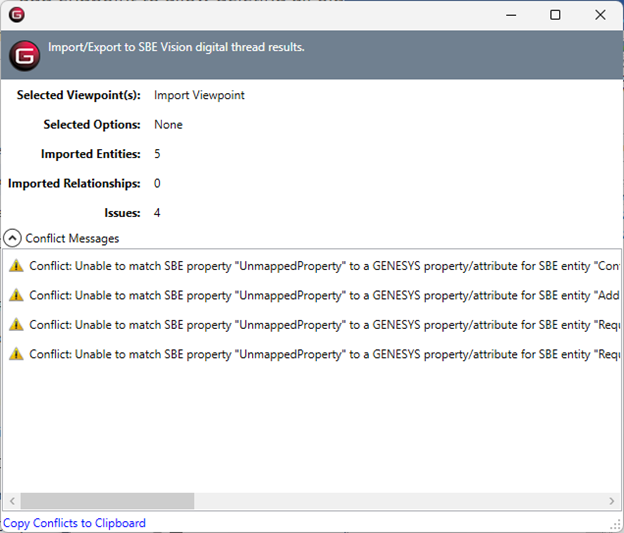Click warning icon of first conflict message

click(x=16, y=266)
